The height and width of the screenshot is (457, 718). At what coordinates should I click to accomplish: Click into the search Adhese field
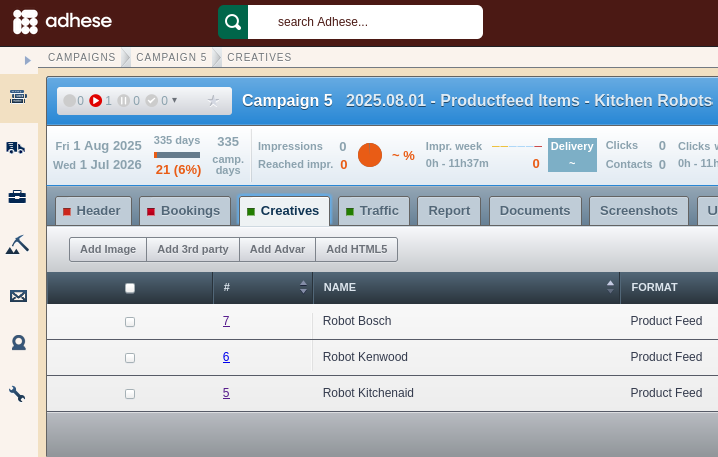pos(365,21)
